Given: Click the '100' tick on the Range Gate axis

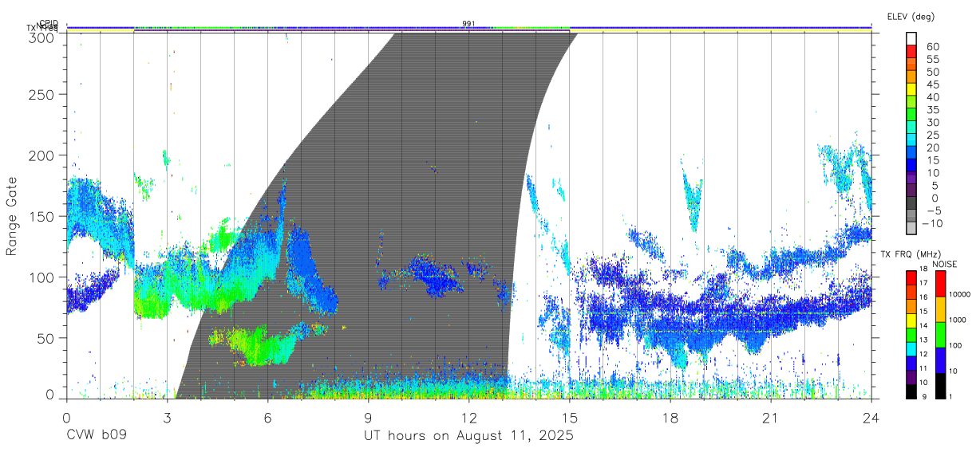Looking at the screenshot, I should pos(43,277).
